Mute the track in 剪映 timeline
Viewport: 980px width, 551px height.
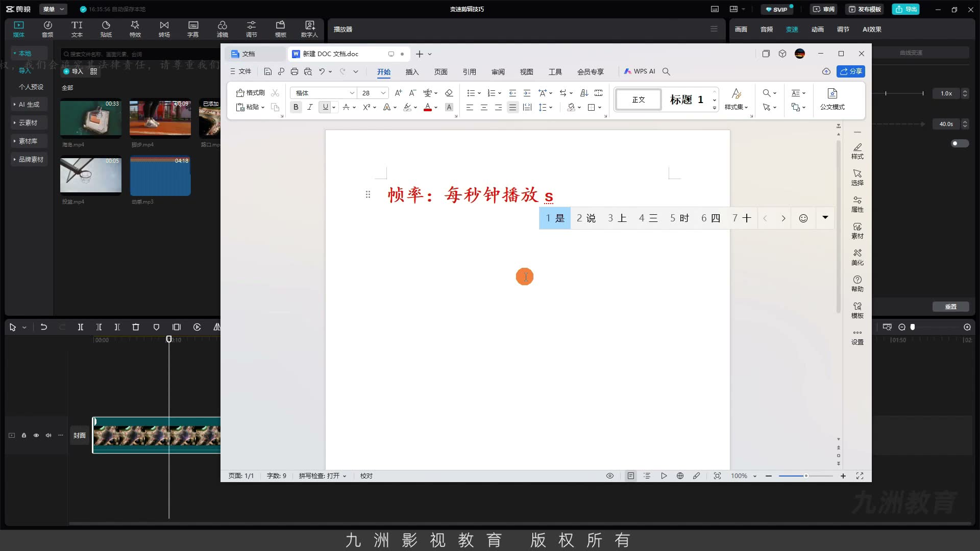[x=48, y=435]
